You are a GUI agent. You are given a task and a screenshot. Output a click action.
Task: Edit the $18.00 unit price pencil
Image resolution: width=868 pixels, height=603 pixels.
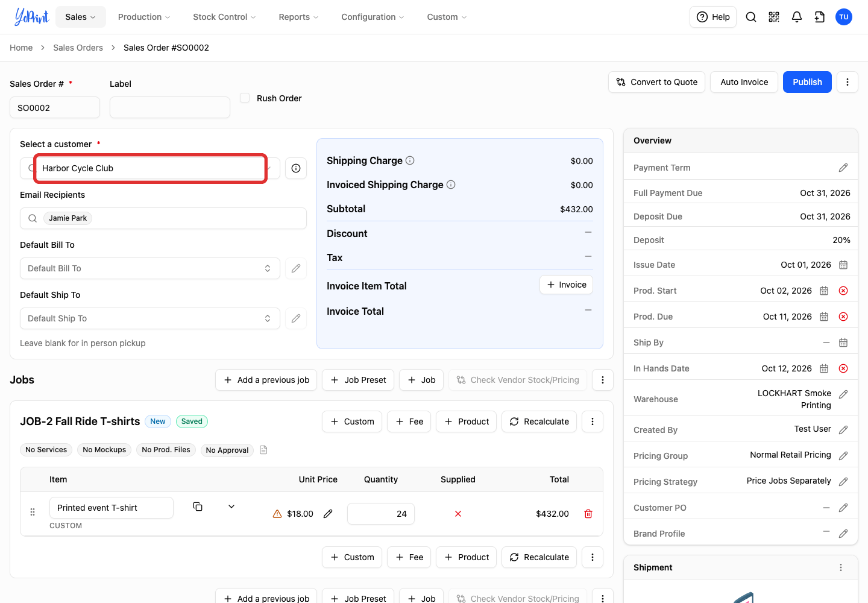tap(328, 514)
